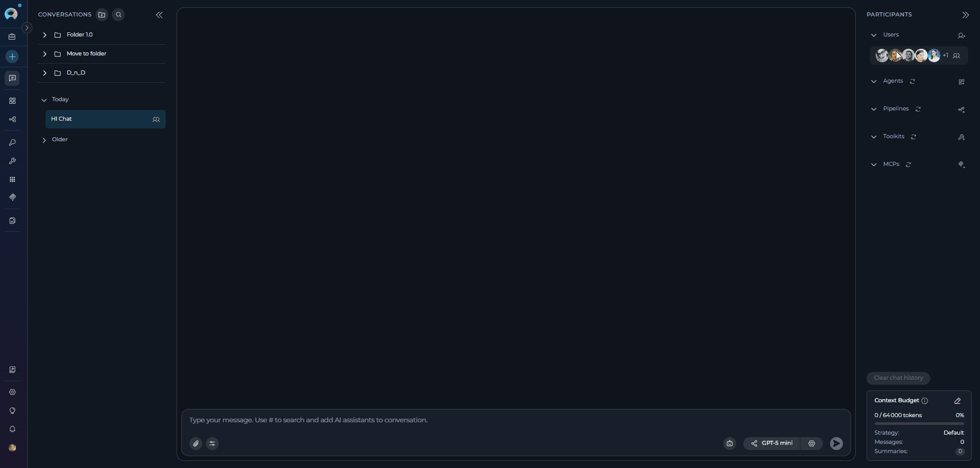
Task: Expand Folder 1.0 in conversations
Action: click(45, 35)
